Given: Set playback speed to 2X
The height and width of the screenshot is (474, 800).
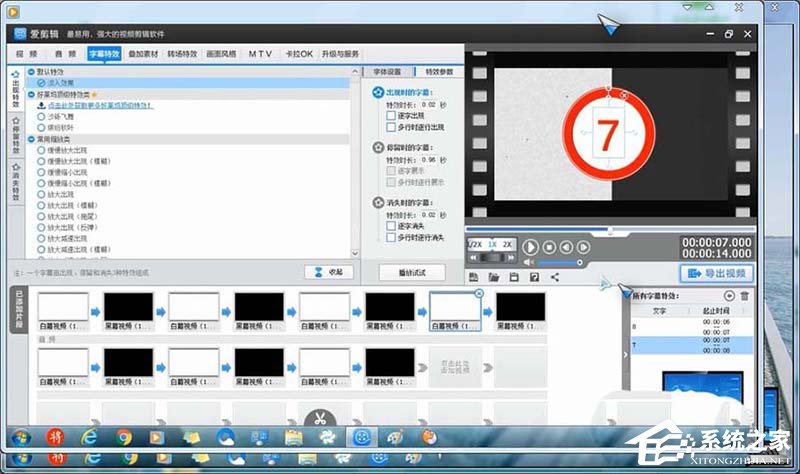Looking at the screenshot, I should point(507,244).
